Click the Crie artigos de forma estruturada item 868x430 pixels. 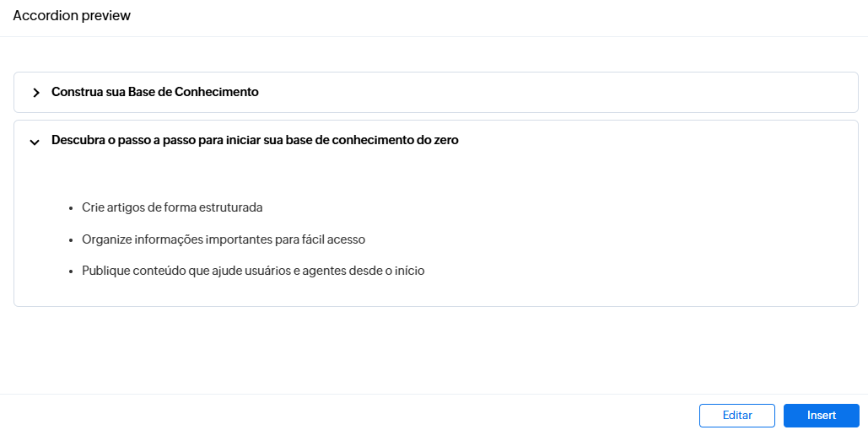click(x=172, y=207)
